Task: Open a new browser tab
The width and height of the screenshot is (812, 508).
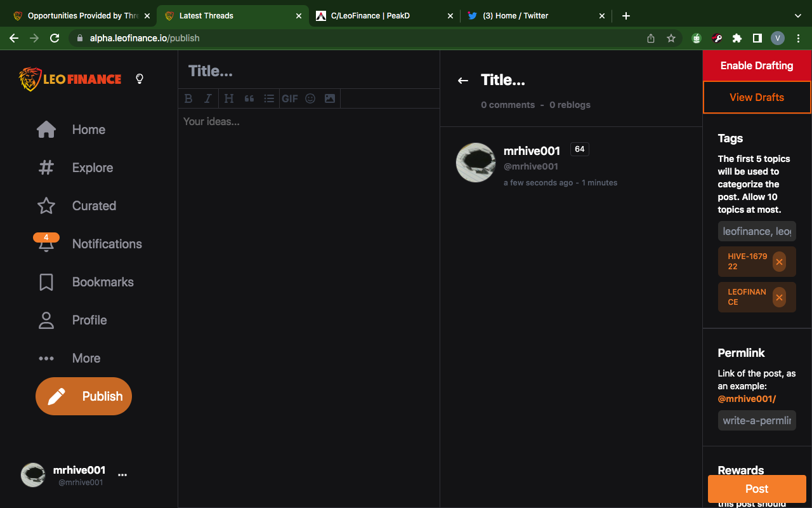Action: coord(626,16)
